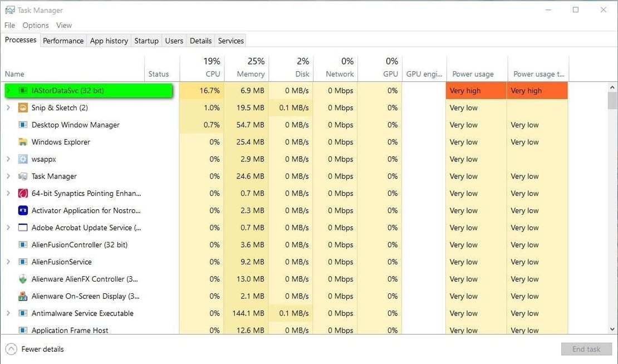618x364 pixels.
Task: Click the wsappx gear icon
Action: pos(22,159)
